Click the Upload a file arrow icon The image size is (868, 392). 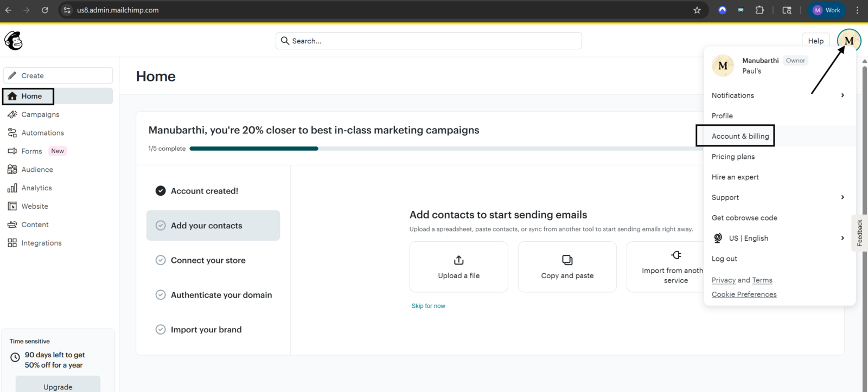tap(459, 260)
